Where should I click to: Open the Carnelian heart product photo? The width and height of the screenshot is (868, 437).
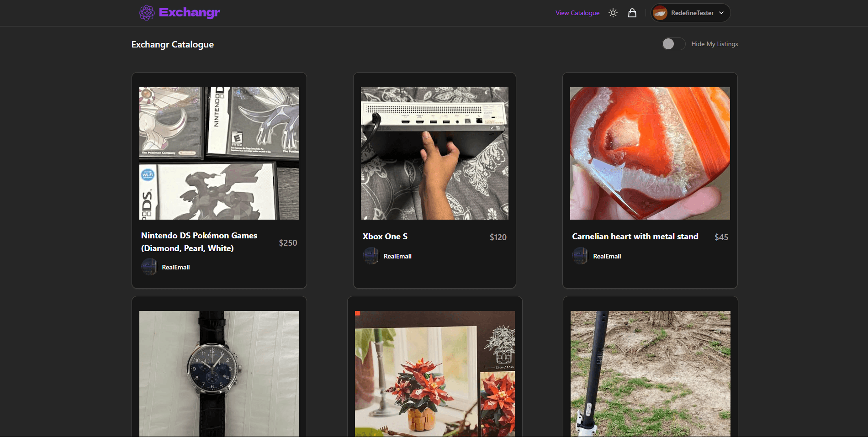point(649,153)
